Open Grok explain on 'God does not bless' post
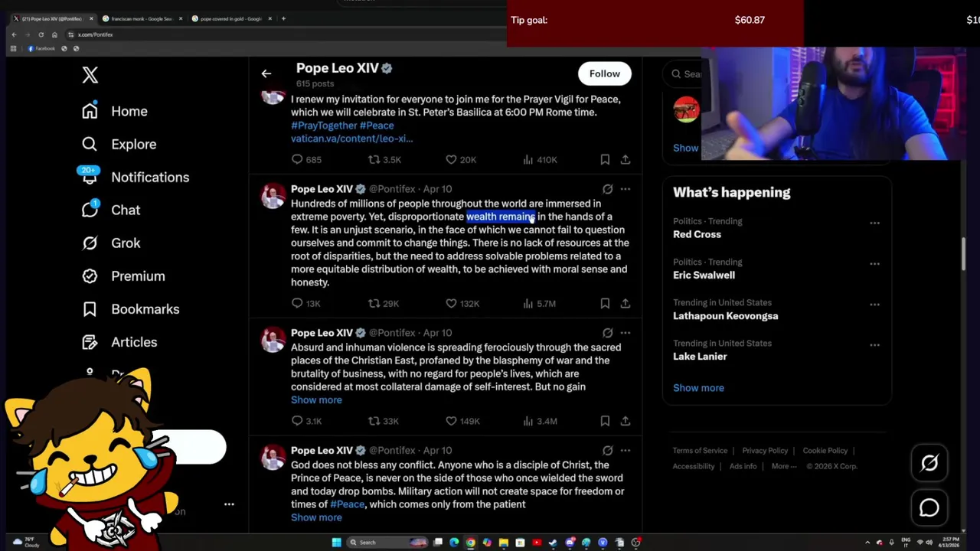 click(607, 450)
